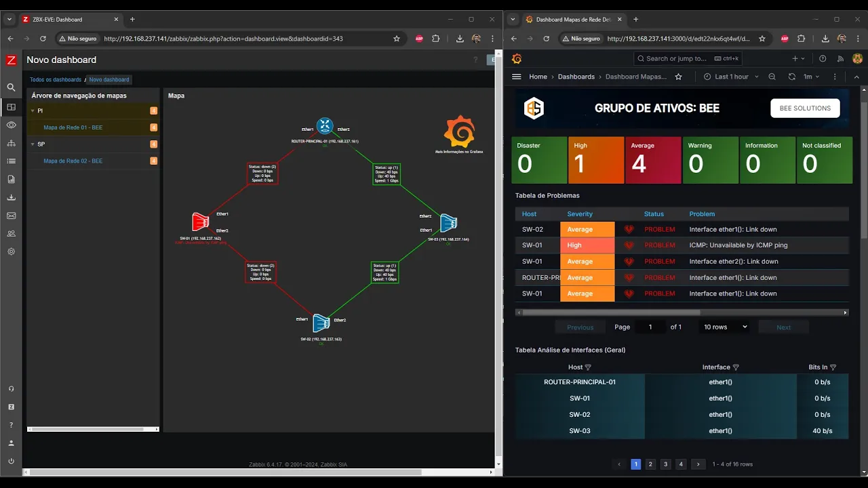Open the Data collection download icon in the Zabbix sidebar
The width and height of the screenshot is (868, 488).
coord(11,197)
